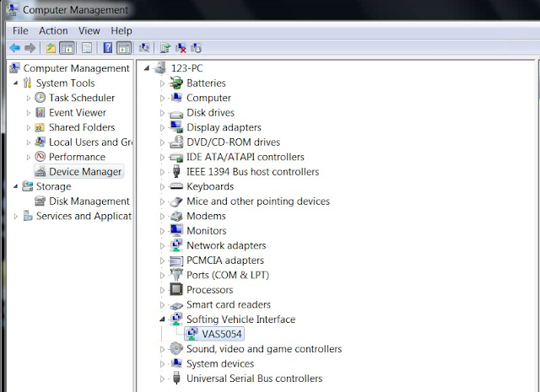Select Task Scheduler in the tree
Image resolution: width=540 pixels, height=392 pixels.
coord(81,98)
